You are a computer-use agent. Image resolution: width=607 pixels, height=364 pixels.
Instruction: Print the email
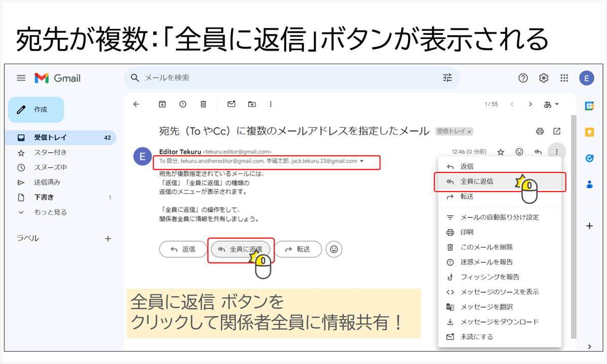(x=539, y=131)
